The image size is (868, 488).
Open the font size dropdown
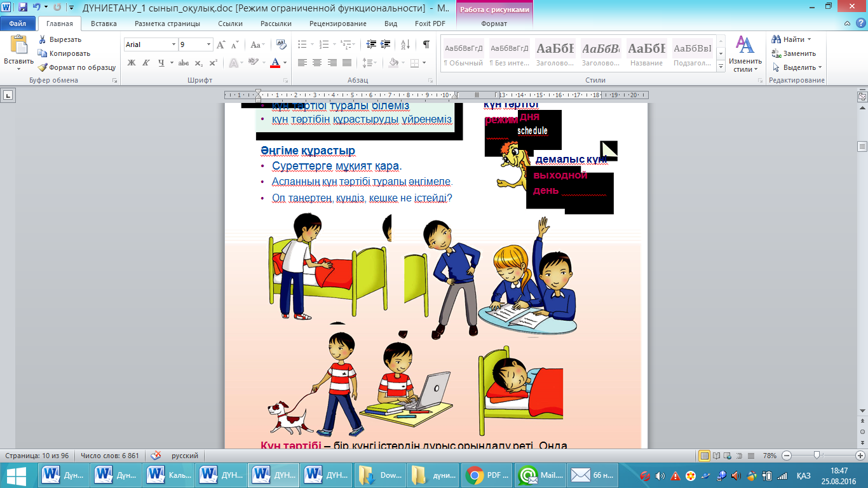pyautogui.click(x=209, y=44)
